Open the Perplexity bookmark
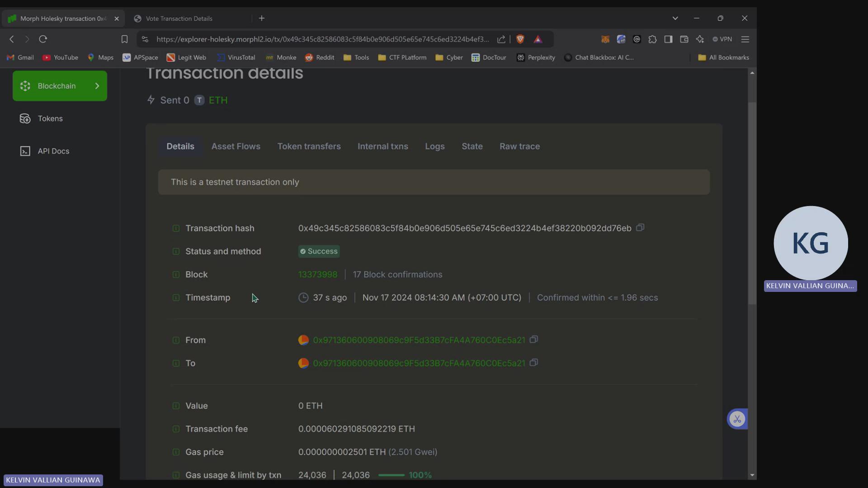This screenshot has height=488, width=868. [x=536, y=57]
